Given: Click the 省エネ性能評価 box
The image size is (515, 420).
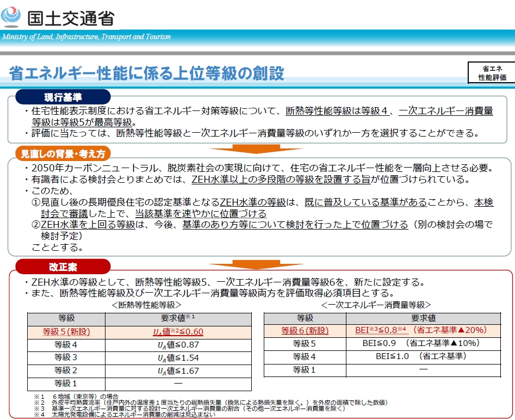Looking at the screenshot, I should tap(491, 73).
